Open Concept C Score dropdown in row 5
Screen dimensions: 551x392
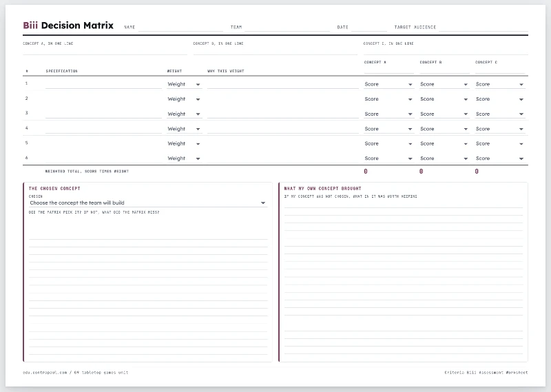pyautogui.click(x=500, y=143)
